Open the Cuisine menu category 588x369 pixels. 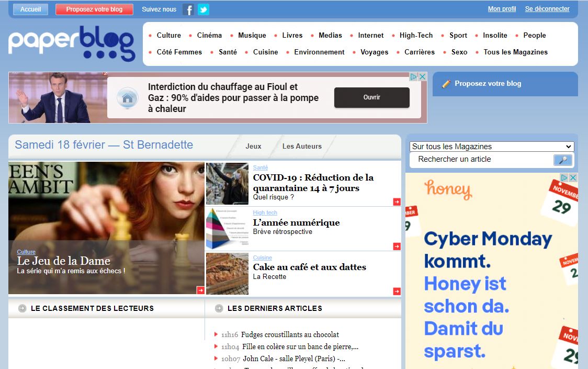(x=265, y=52)
